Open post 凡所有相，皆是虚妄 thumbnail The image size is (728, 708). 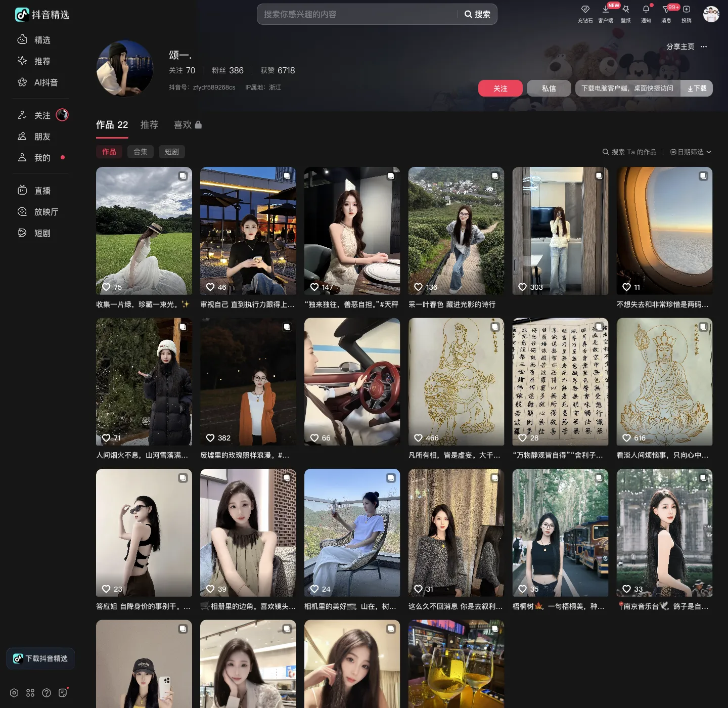coord(457,382)
